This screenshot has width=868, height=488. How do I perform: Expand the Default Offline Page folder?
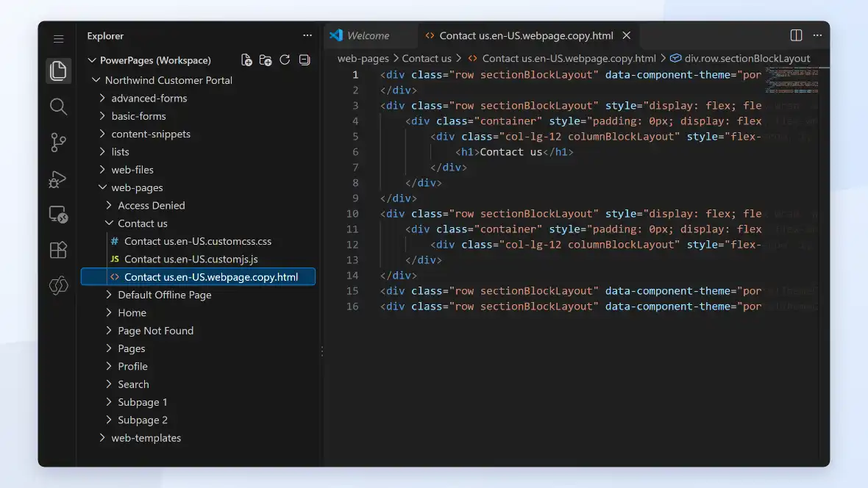pos(109,295)
